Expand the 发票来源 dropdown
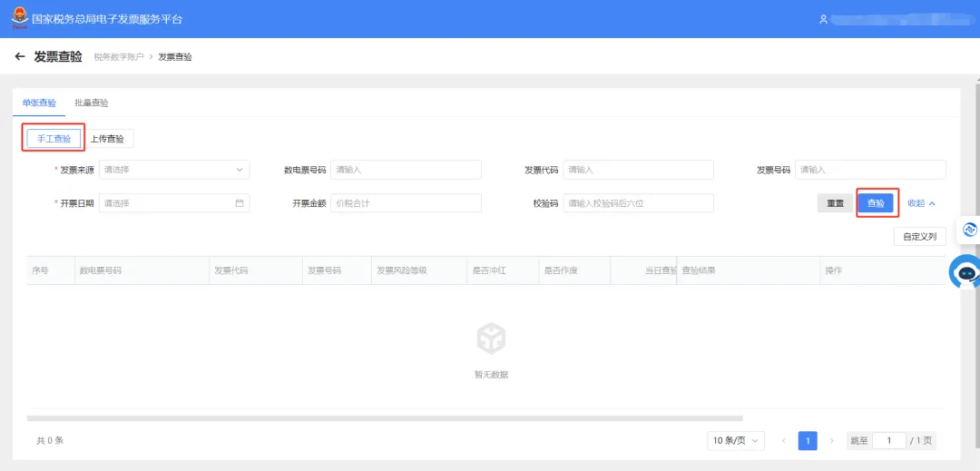 pyautogui.click(x=174, y=170)
